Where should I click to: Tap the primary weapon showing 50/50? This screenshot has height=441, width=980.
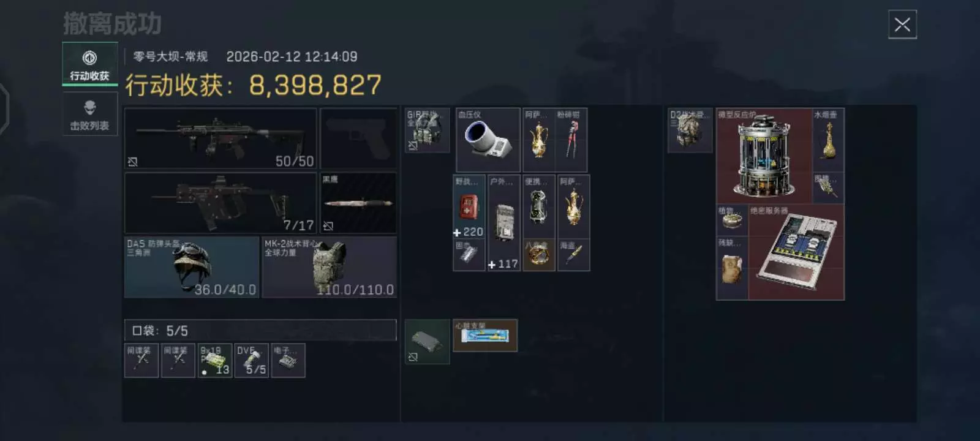[221, 138]
